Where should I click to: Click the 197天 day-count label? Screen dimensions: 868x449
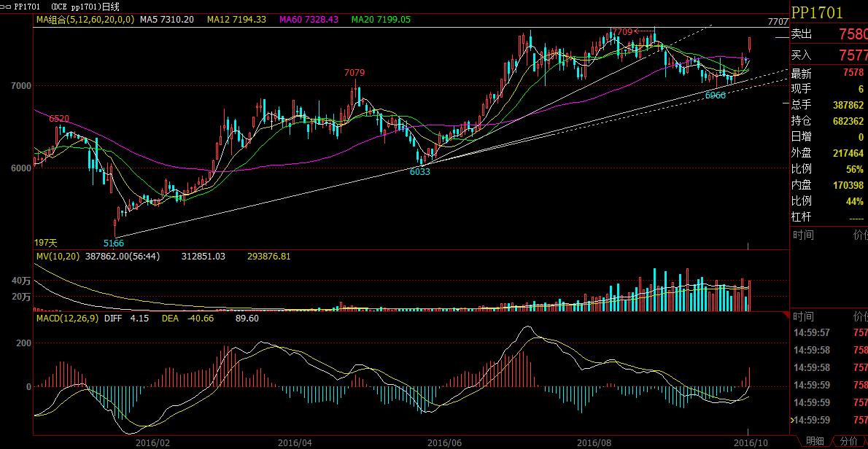(46, 243)
